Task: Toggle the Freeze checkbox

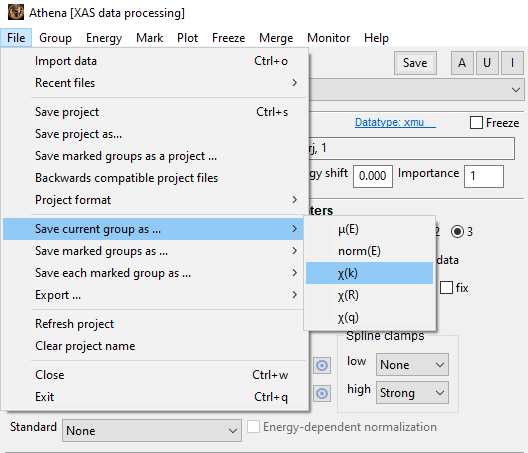Action: point(476,123)
